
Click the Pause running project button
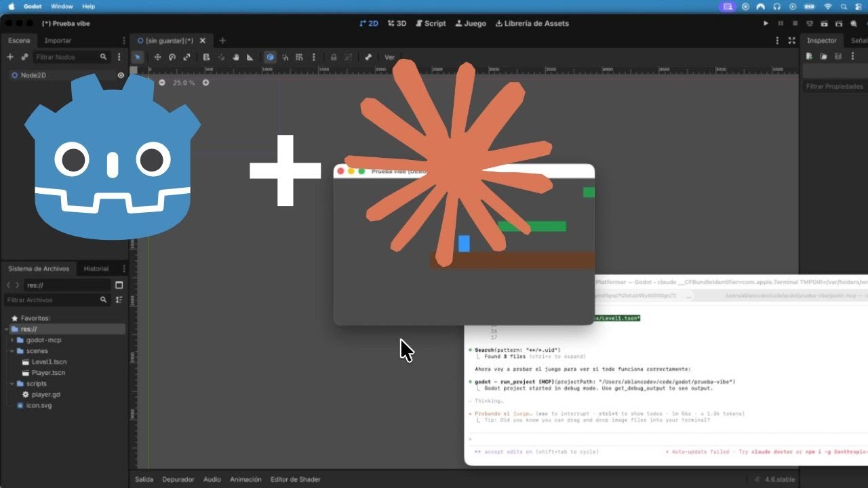pyautogui.click(x=781, y=23)
